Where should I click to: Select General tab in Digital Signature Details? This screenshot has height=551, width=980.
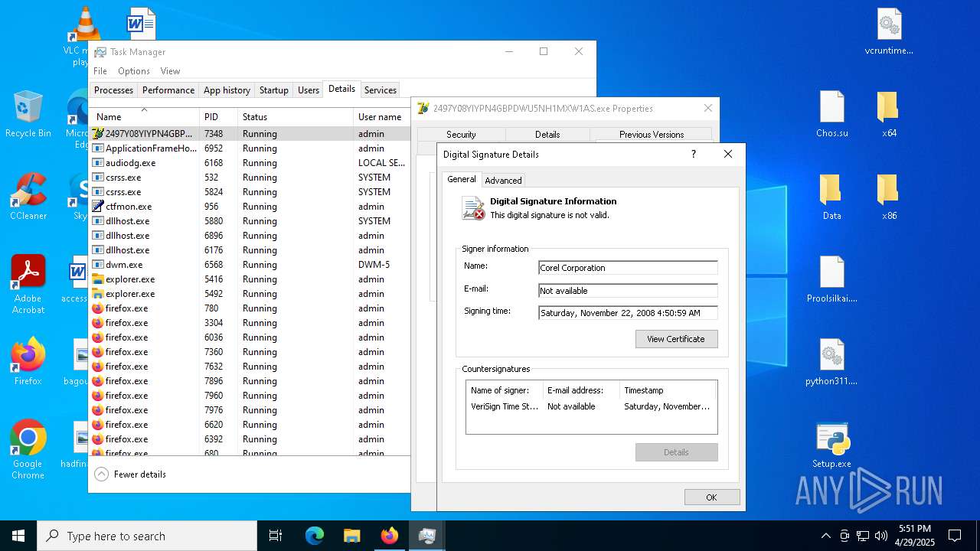tap(462, 179)
